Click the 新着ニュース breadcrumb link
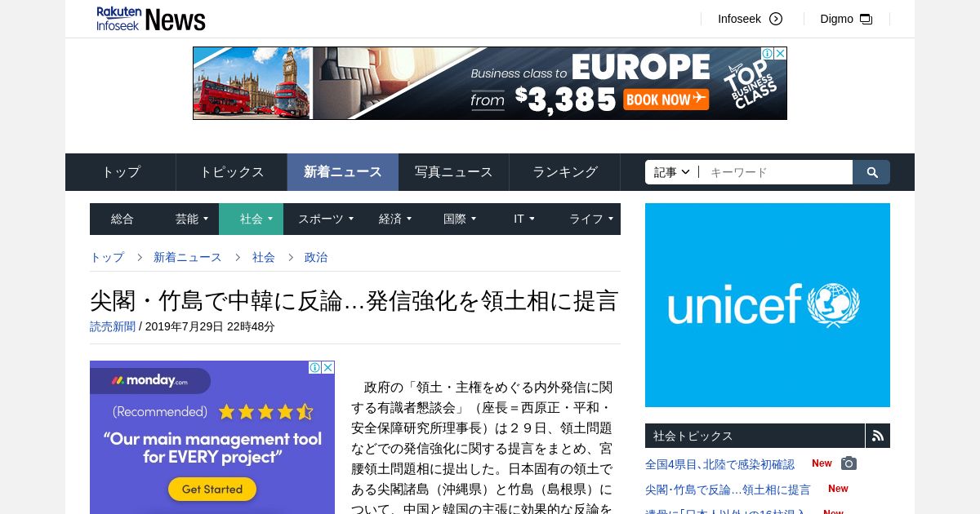This screenshot has height=514, width=980. [188, 257]
